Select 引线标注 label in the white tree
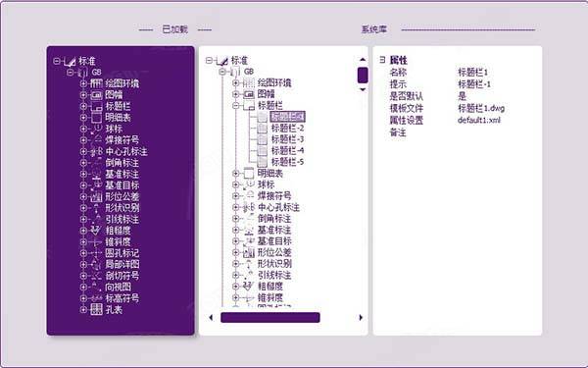This screenshot has height=368, width=588. tap(274, 275)
